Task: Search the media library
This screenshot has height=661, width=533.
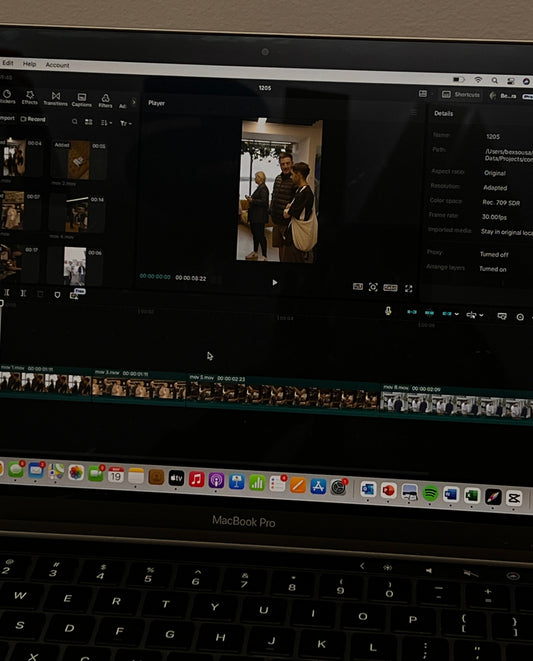Action: [x=75, y=121]
